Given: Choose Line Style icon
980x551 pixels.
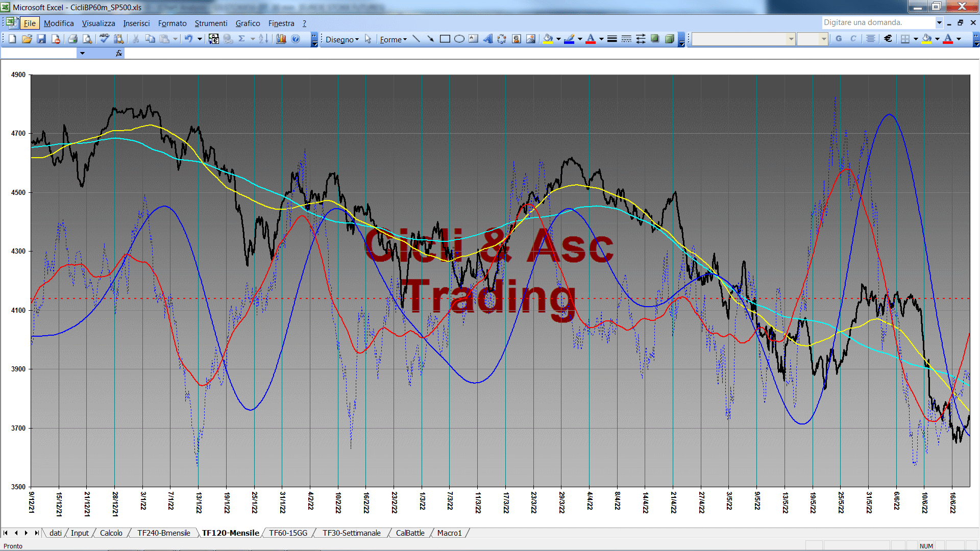Looking at the screenshot, I should click(x=612, y=39).
